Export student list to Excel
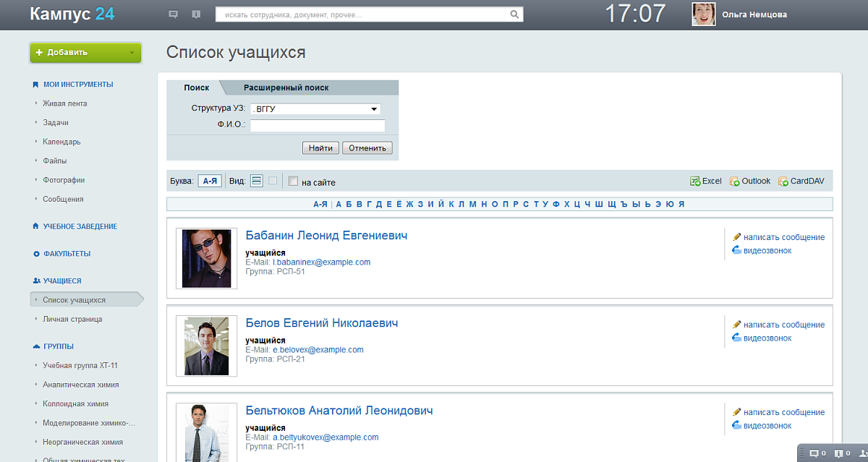 pos(706,181)
